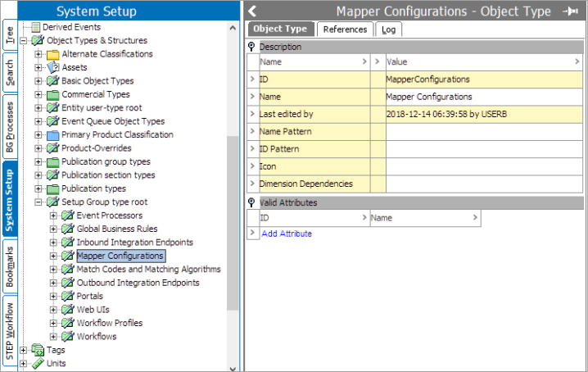Click the Units ruler icon
The height and width of the screenshot is (372, 588).
[x=38, y=363]
